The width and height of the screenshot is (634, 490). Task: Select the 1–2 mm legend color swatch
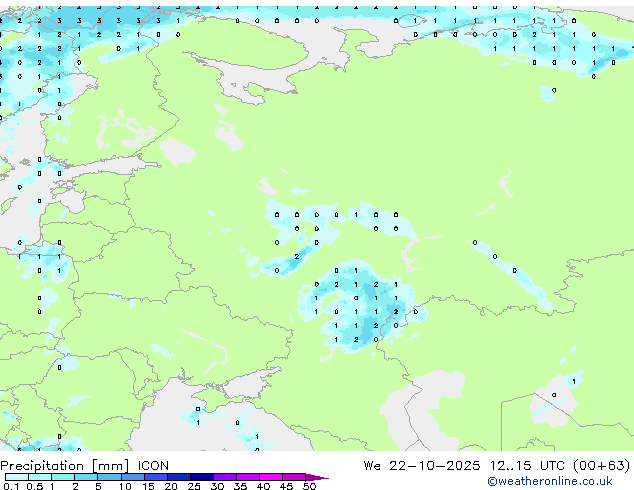point(63,477)
